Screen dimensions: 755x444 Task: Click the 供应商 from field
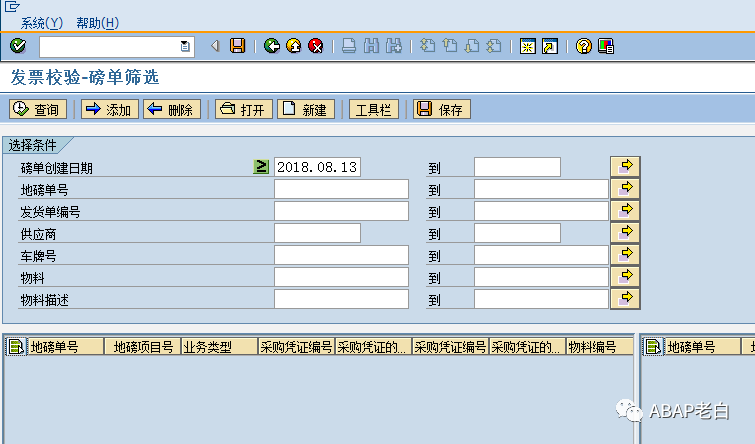pyautogui.click(x=317, y=233)
